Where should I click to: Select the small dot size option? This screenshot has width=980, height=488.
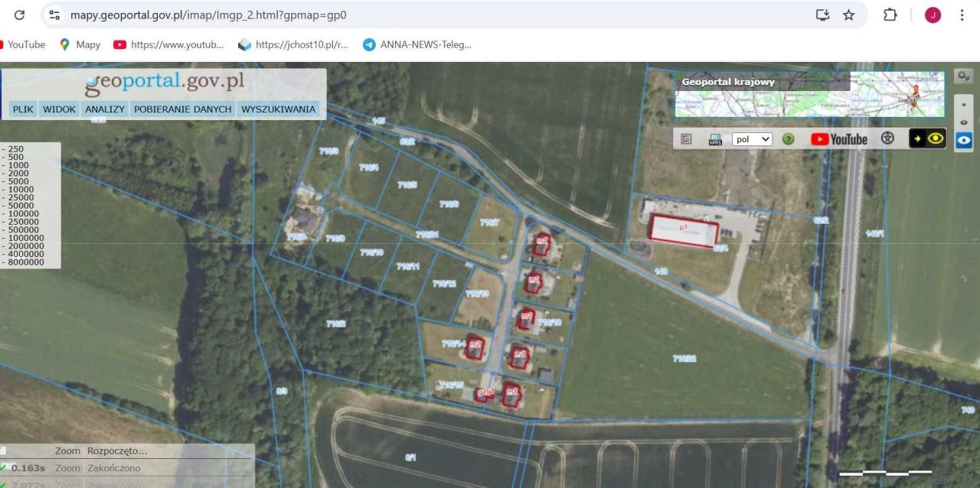tap(964, 106)
